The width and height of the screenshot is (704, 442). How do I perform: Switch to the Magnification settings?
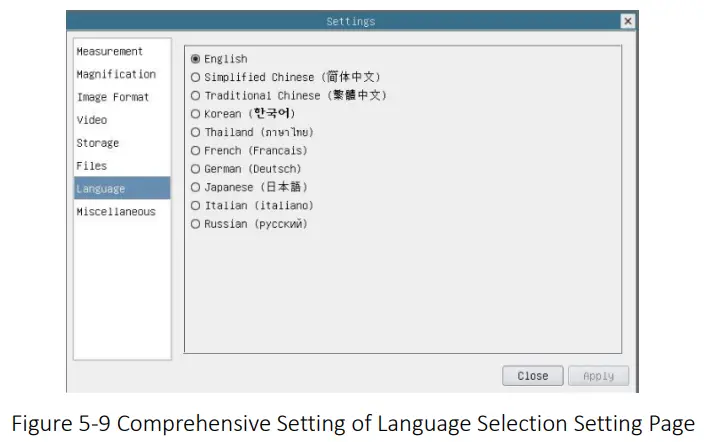click(116, 74)
